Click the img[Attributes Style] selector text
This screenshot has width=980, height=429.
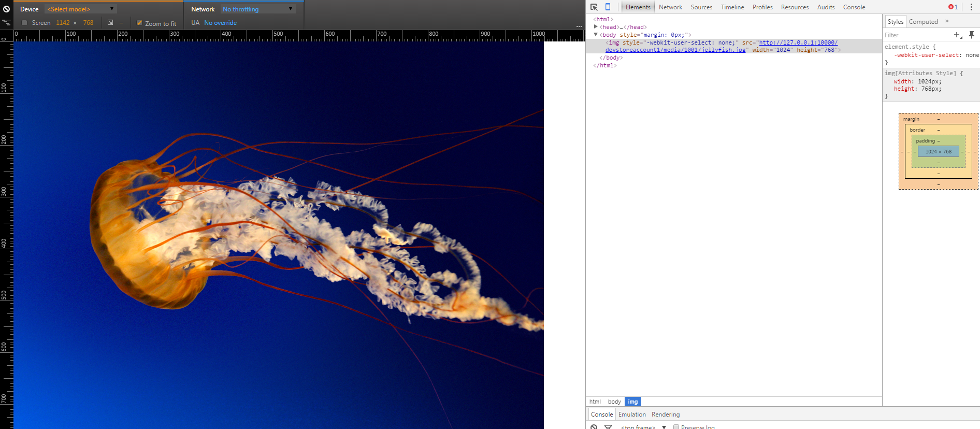(x=920, y=73)
